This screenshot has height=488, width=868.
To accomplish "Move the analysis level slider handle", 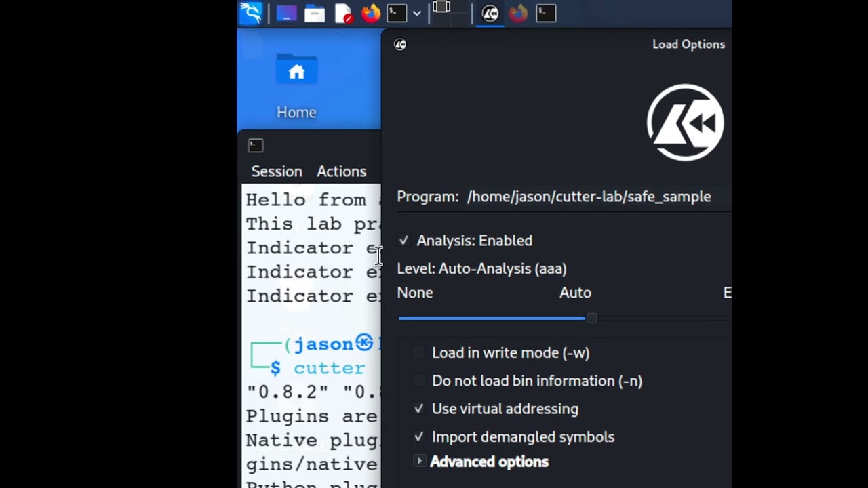I will 591,318.
